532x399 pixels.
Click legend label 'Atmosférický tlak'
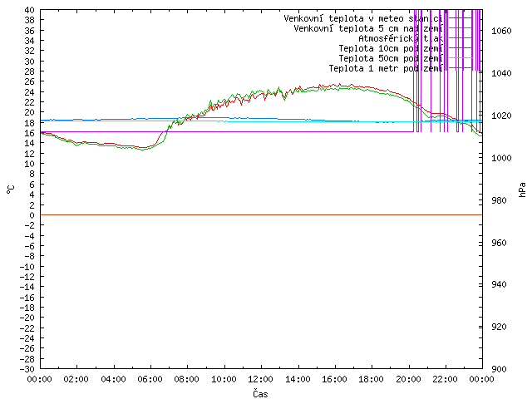point(401,38)
